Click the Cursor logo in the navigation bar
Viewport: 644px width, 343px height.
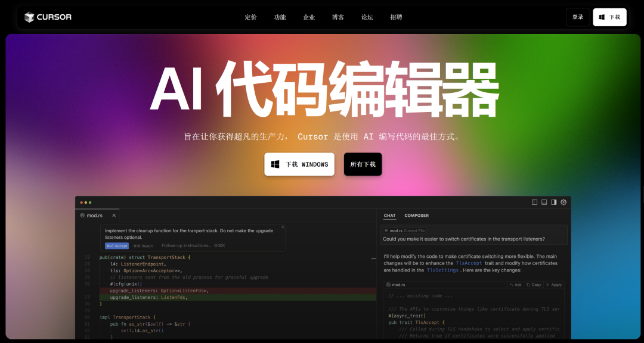pyautogui.click(x=48, y=17)
